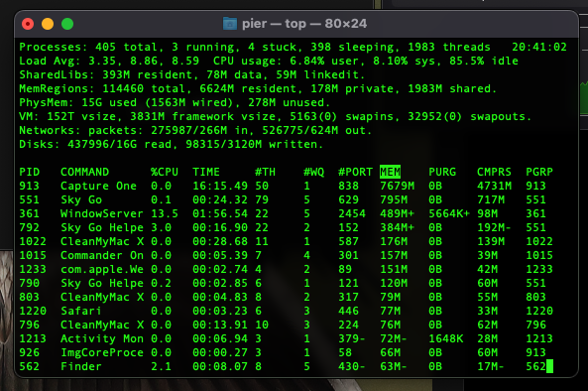Click 'CleanMyMac X' in PID 1022 row
This screenshot has height=391, width=588.
pos(102,241)
